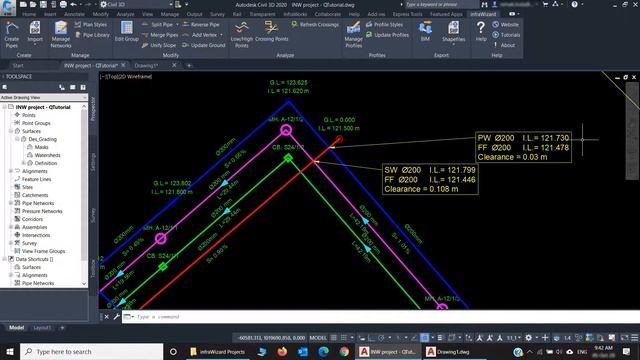Image resolution: width=640 pixels, height=360 pixels.
Task: Toggle object snap in status bar
Action: point(425,338)
